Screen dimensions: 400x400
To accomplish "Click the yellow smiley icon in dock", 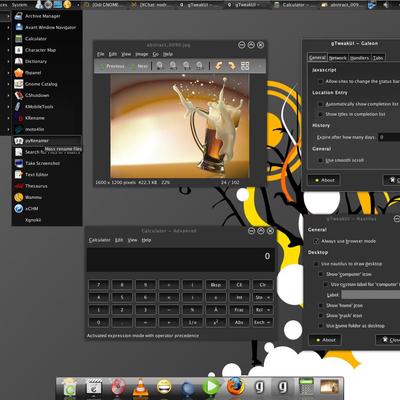I will [x=164, y=387].
